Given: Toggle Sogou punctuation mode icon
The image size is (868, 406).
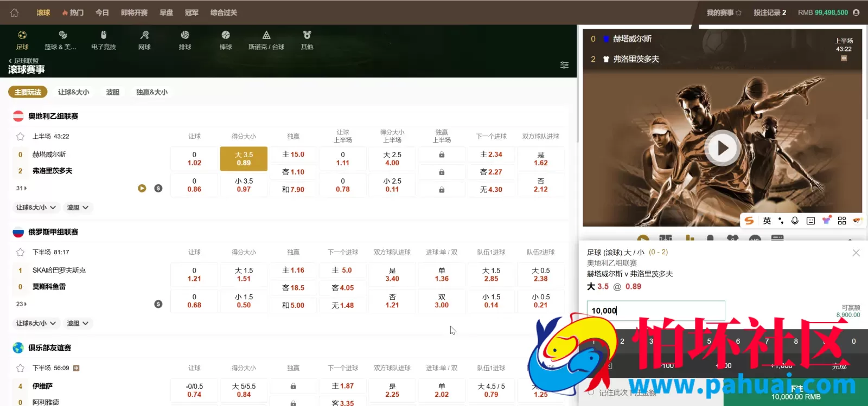Looking at the screenshot, I should pos(781,221).
